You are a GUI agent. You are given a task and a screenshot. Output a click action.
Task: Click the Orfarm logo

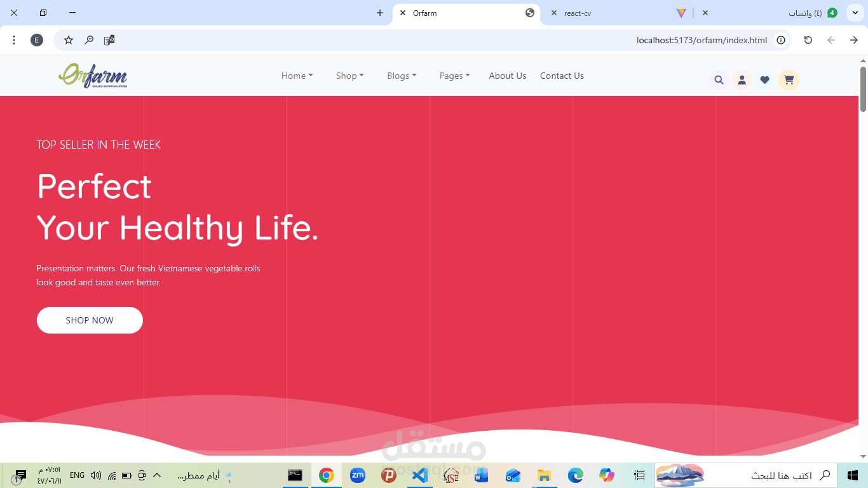point(93,76)
